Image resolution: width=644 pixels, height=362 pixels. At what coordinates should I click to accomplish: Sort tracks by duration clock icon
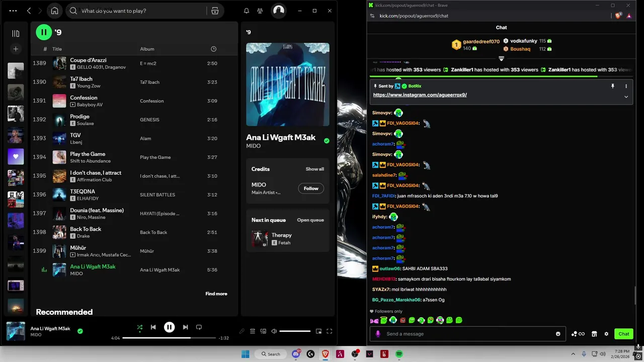pos(213,49)
